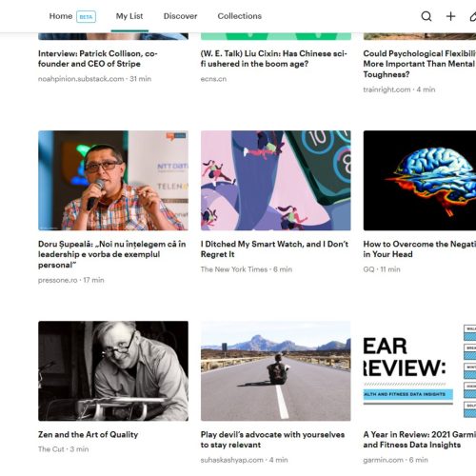Open the Collections tab
Screen dimensions: 476x476
click(x=240, y=16)
